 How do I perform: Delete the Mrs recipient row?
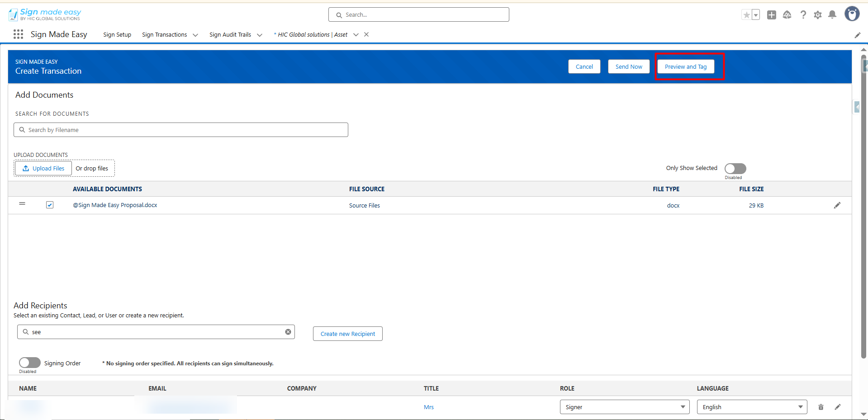pos(821,407)
